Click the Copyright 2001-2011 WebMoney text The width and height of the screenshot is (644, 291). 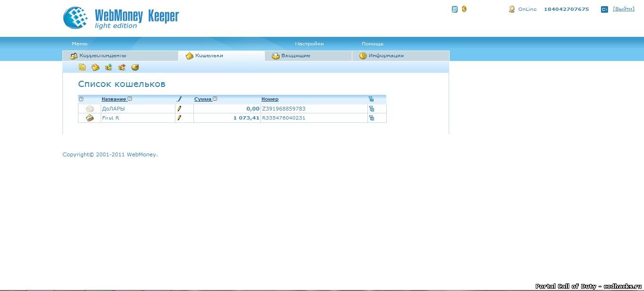(x=110, y=154)
